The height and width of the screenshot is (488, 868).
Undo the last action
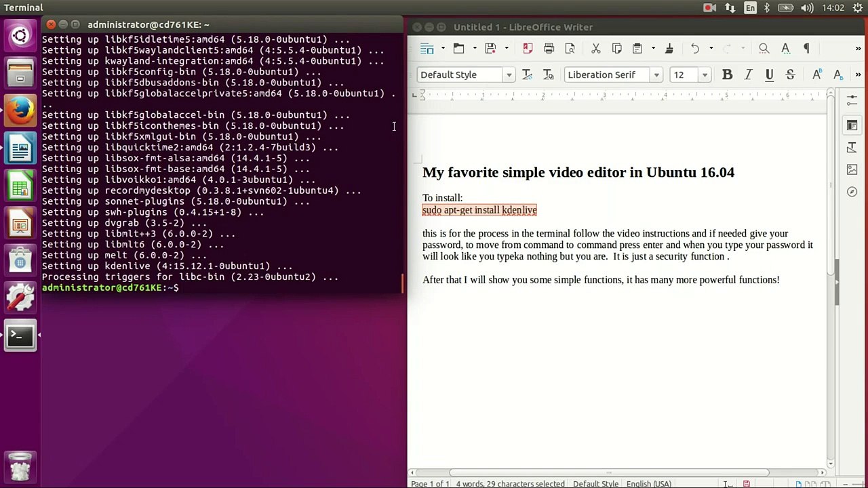tap(695, 48)
